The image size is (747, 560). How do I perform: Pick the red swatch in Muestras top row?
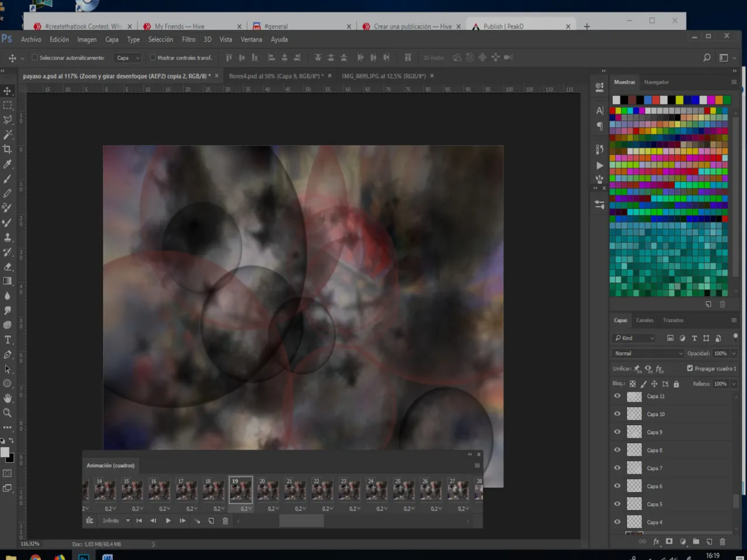(656, 100)
